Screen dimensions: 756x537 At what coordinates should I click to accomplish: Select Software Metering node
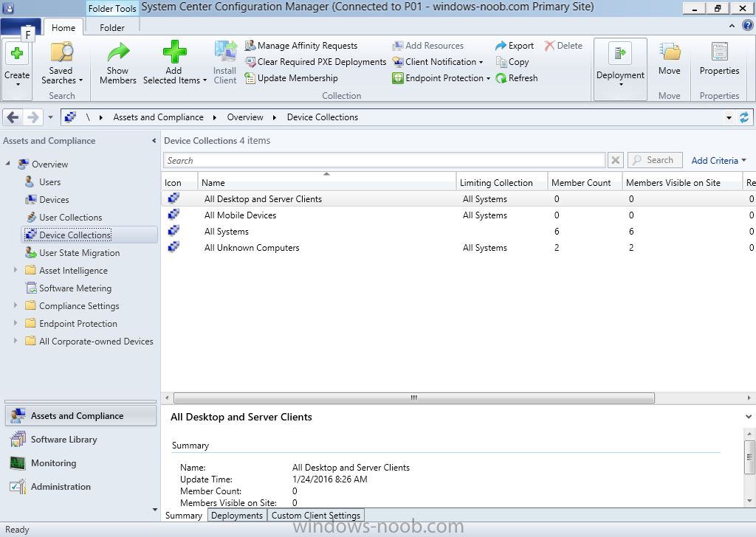tap(75, 288)
